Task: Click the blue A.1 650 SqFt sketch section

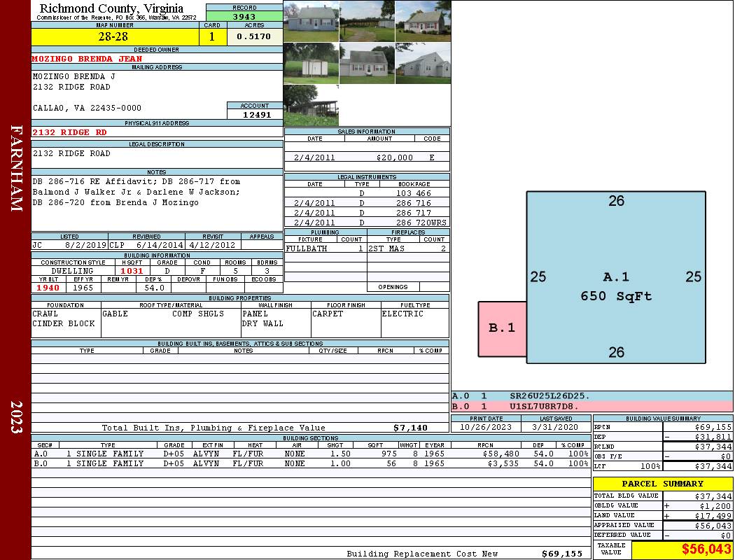Action: tap(616, 276)
